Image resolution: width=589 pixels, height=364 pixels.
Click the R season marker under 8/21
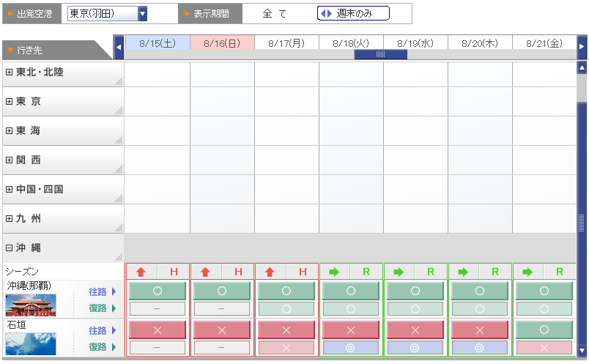coord(560,272)
